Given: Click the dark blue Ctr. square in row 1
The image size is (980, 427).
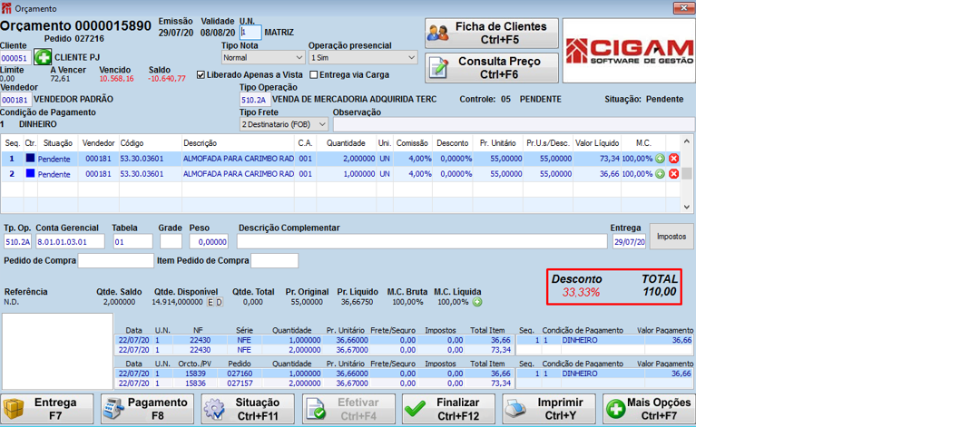Looking at the screenshot, I should 30,159.
